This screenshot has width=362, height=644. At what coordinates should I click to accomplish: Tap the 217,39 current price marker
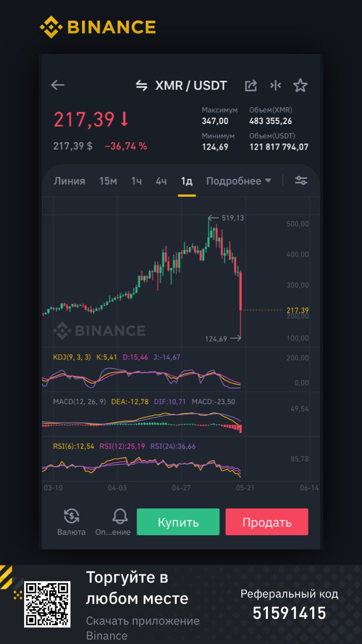[297, 310]
